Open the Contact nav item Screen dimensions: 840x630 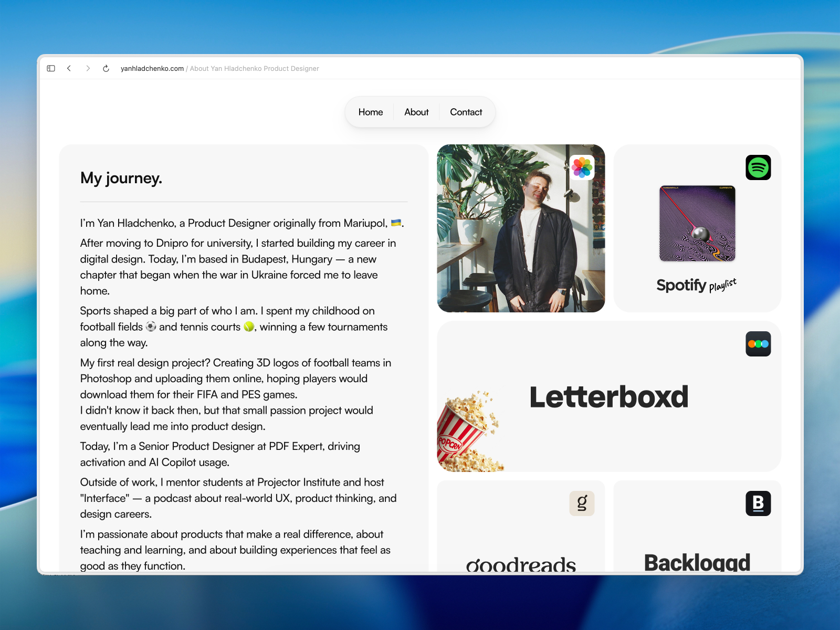[x=466, y=112]
